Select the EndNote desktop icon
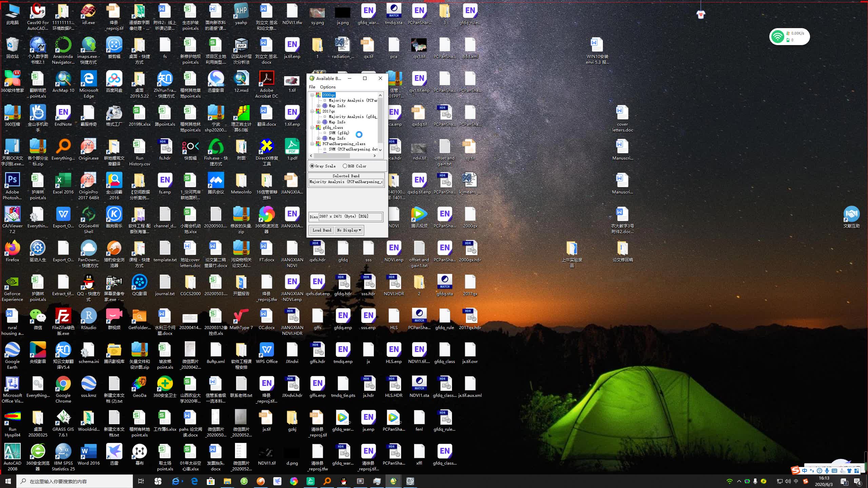The image size is (868, 488). [x=63, y=116]
